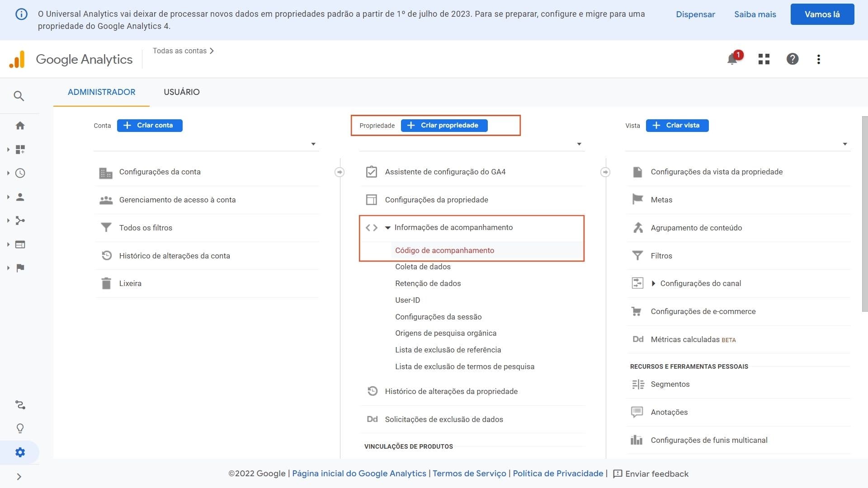868x488 pixels.
Task: Go to Home icon in sidebar
Action: pyautogui.click(x=20, y=126)
